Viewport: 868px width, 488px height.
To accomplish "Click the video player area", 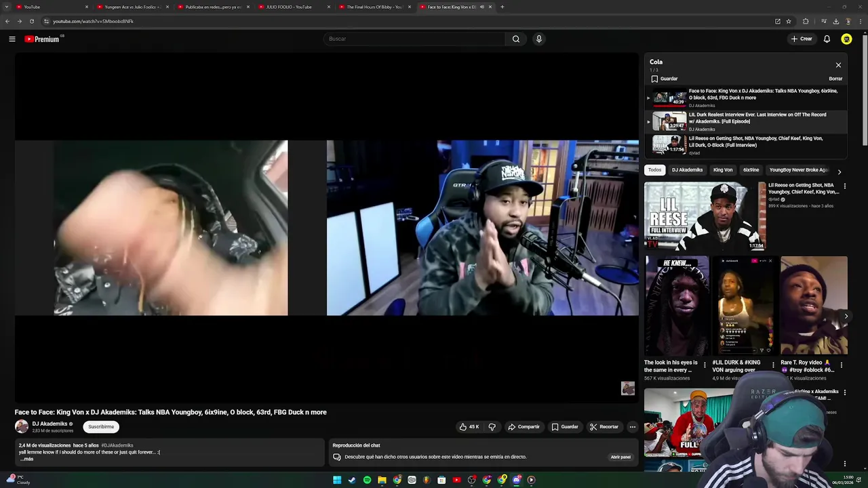I will tap(327, 228).
